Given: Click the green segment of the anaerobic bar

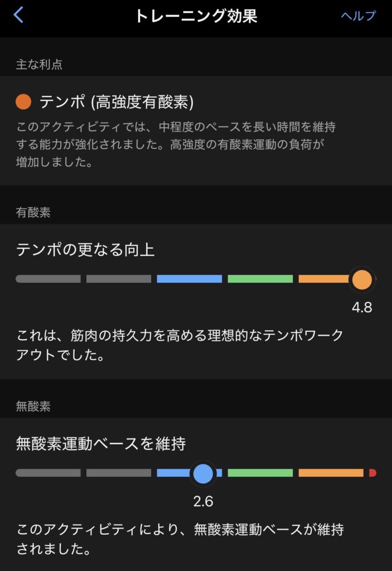Looking at the screenshot, I should [x=260, y=473].
